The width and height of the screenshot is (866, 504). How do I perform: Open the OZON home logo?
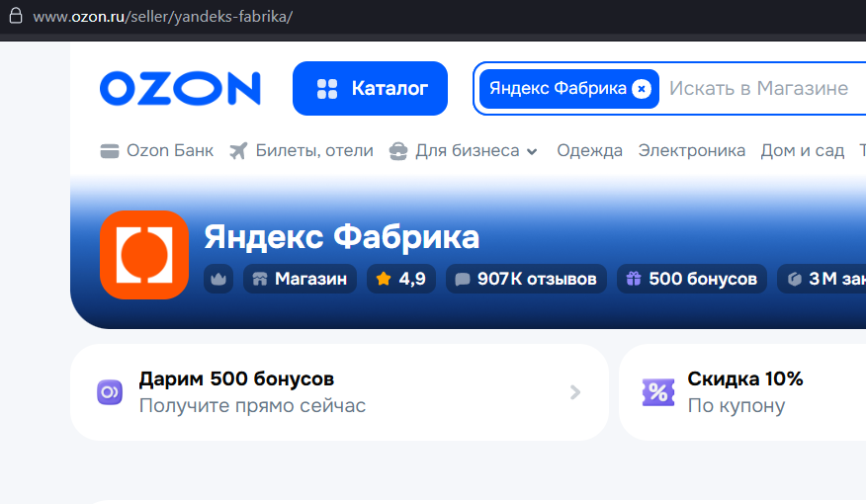180,88
